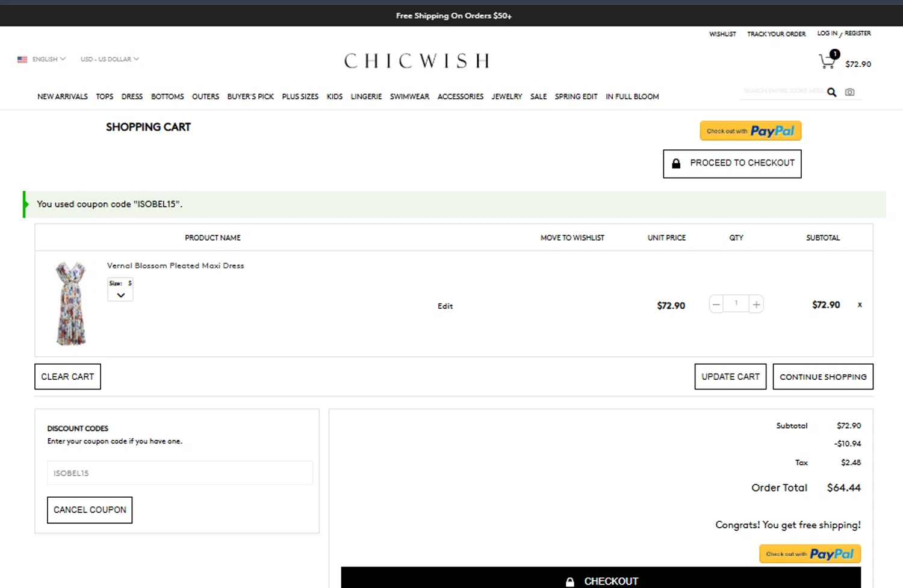Open the Outers category
The height and width of the screenshot is (588, 903).
click(x=205, y=96)
